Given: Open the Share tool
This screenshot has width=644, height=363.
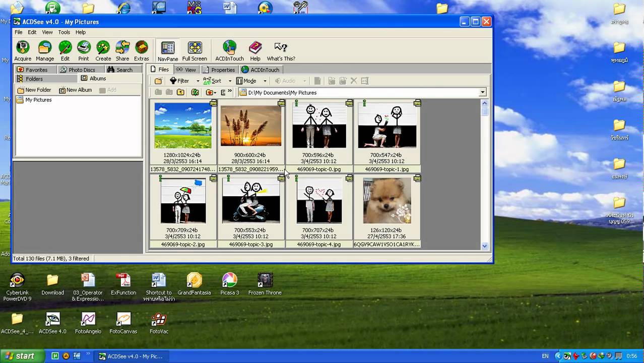Looking at the screenshot, I should coord(122,51).
